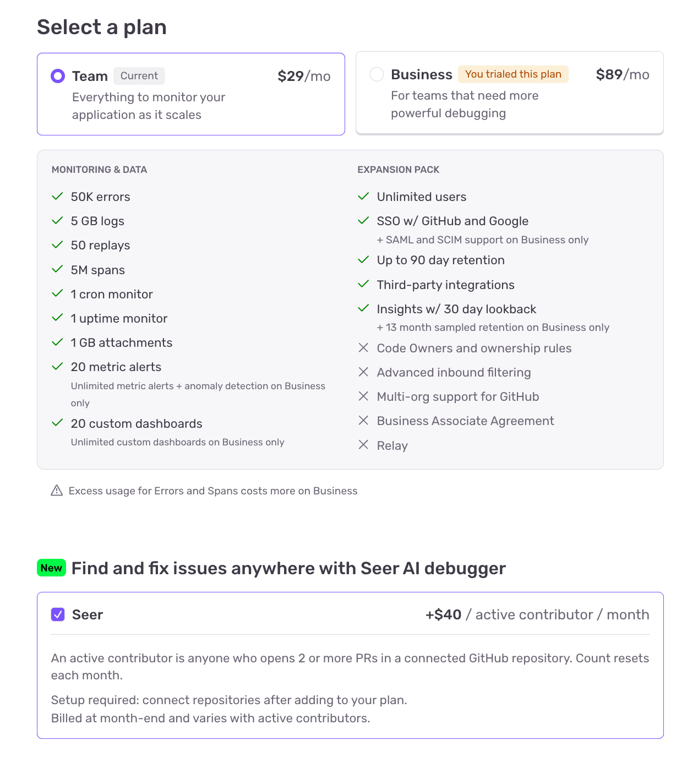Click the Current badge on Team plan
Viewport: 698px width, 784px height.
139,76
